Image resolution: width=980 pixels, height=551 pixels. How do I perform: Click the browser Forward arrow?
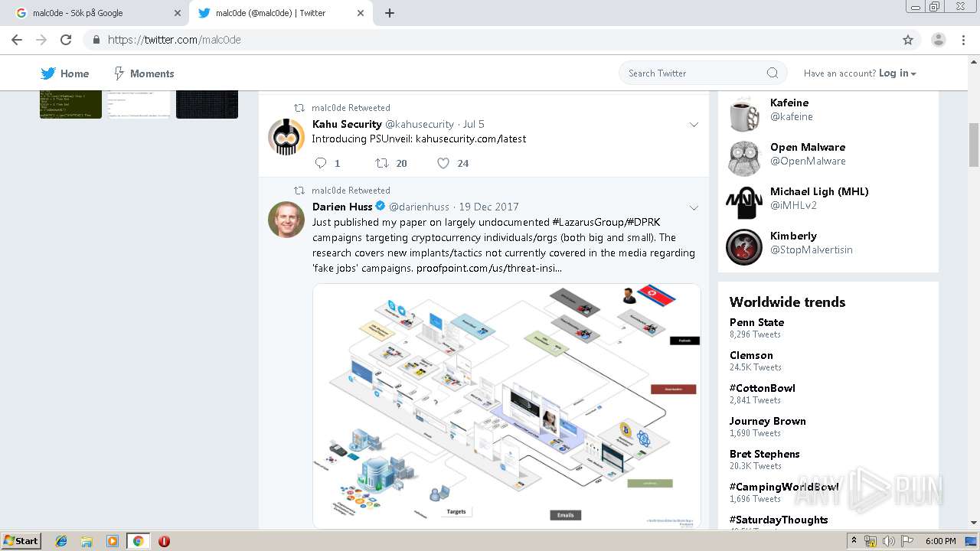[x=41, y=40]
